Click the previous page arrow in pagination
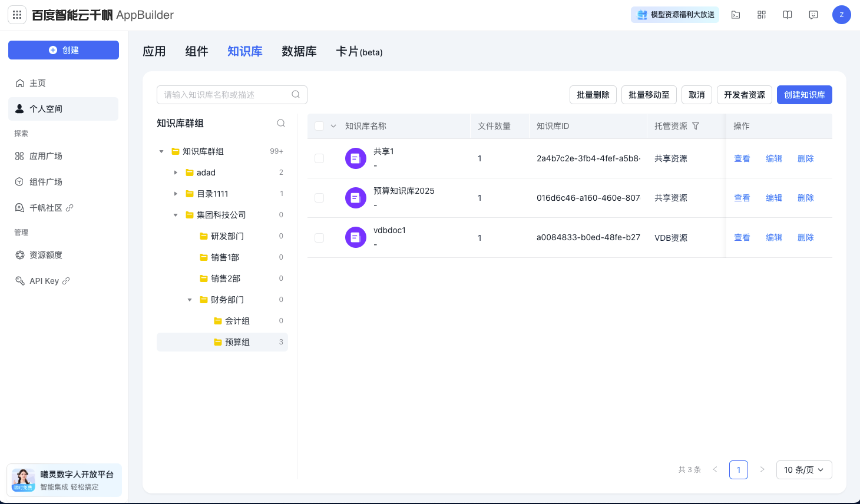This screenshot has height=504, width=860. click(x=715, y=470)
